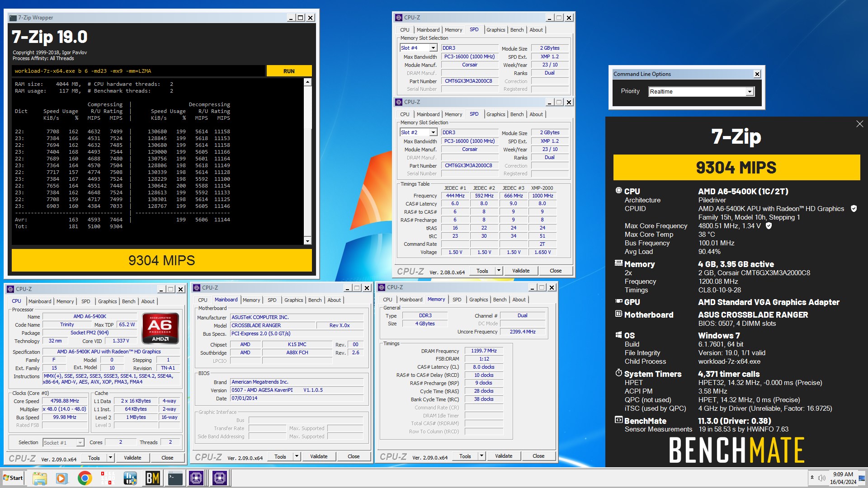
Task: Open the shielded blue bar-chart taskbar app
Action: click(x=130, y=478)
